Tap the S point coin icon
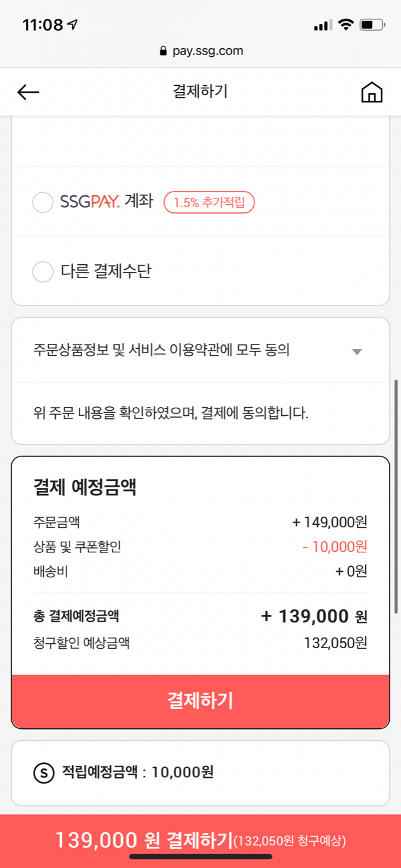Screen dimensions: 401x868 pyautogui.click(x=43, y=773)
